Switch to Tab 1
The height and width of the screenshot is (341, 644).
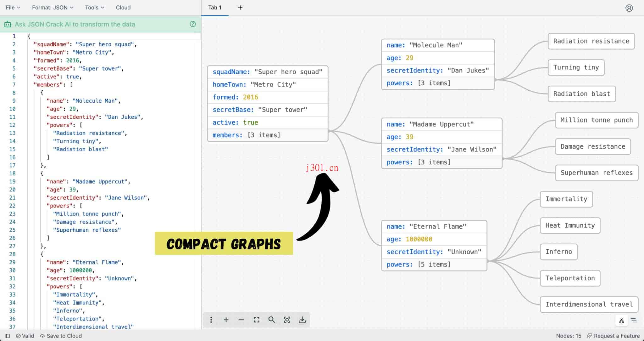point(215,7)
